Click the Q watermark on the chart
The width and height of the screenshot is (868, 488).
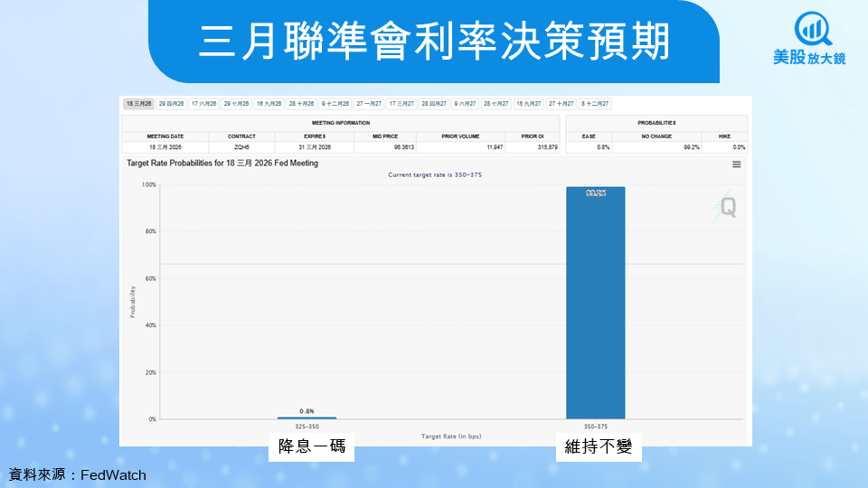[x=727, y=207]
